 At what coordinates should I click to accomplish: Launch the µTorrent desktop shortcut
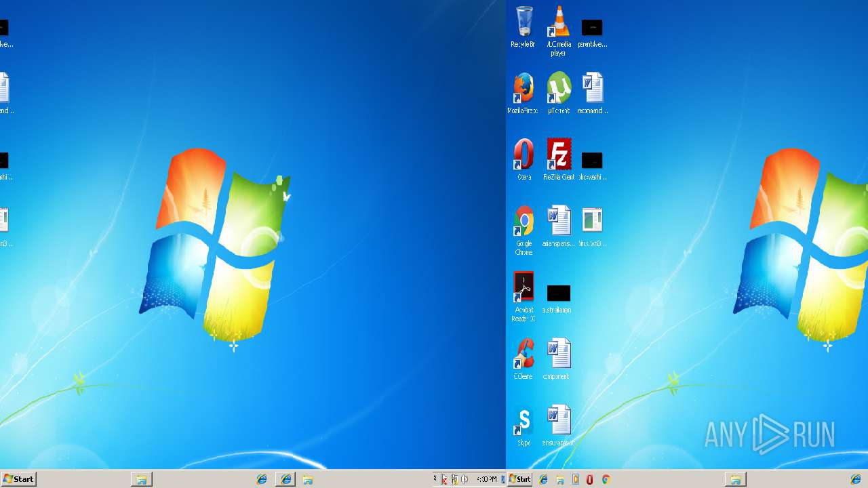click(558, 94)
